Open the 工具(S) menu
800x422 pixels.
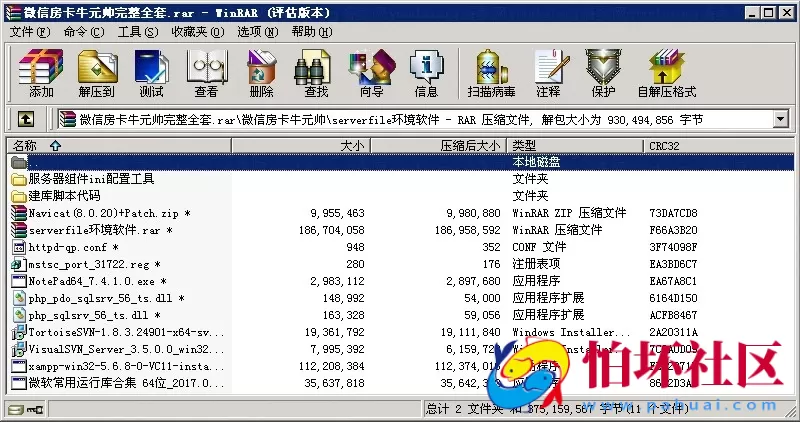pos(138,32)
